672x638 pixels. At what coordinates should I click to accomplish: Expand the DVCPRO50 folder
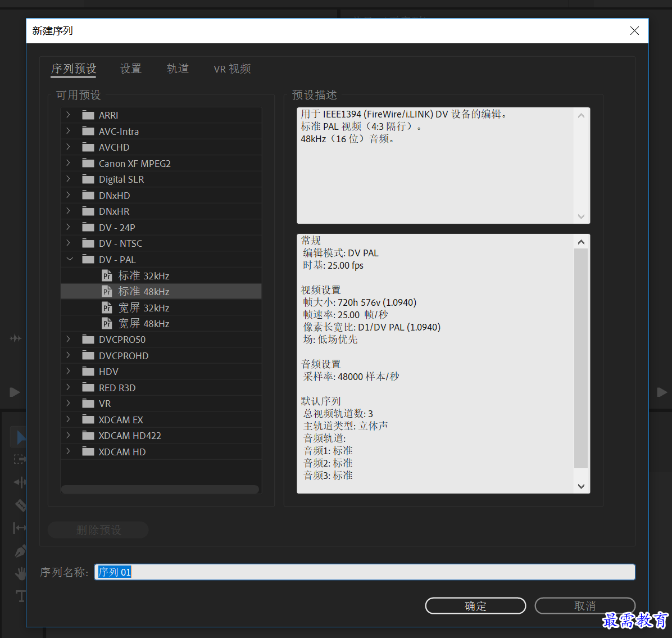pyautogui.click(x=68, y=339)
